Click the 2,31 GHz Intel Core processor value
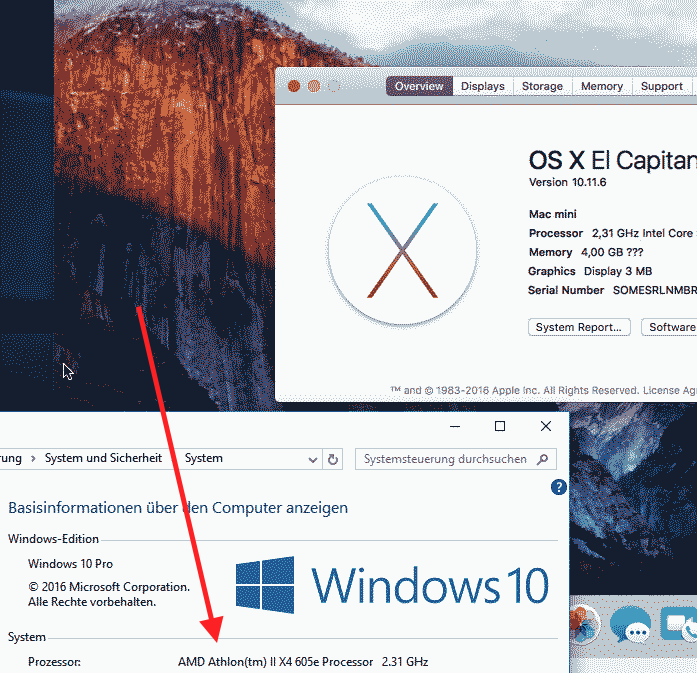This screenshot has height=673, width=697. click(644, 233)
